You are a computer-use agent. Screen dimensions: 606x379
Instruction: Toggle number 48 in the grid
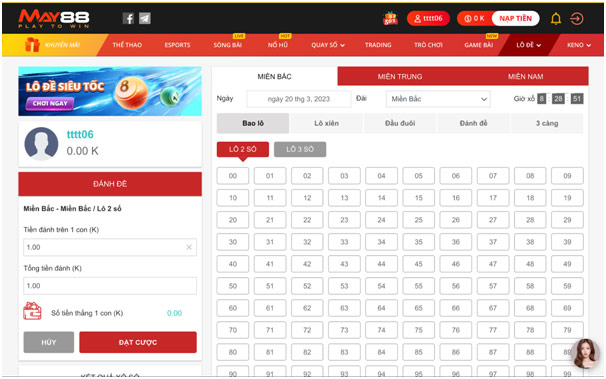[530, 264]
